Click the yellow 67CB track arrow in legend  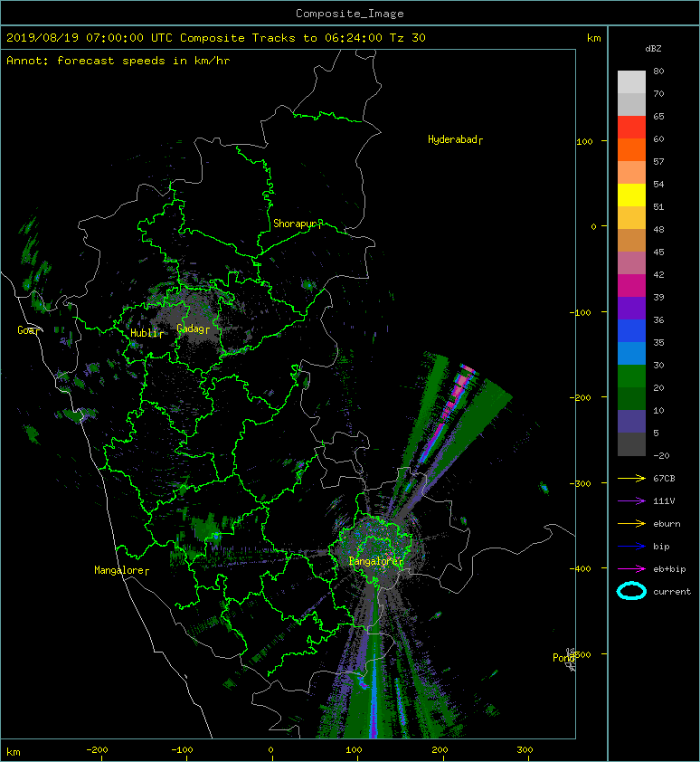(631, 479)
